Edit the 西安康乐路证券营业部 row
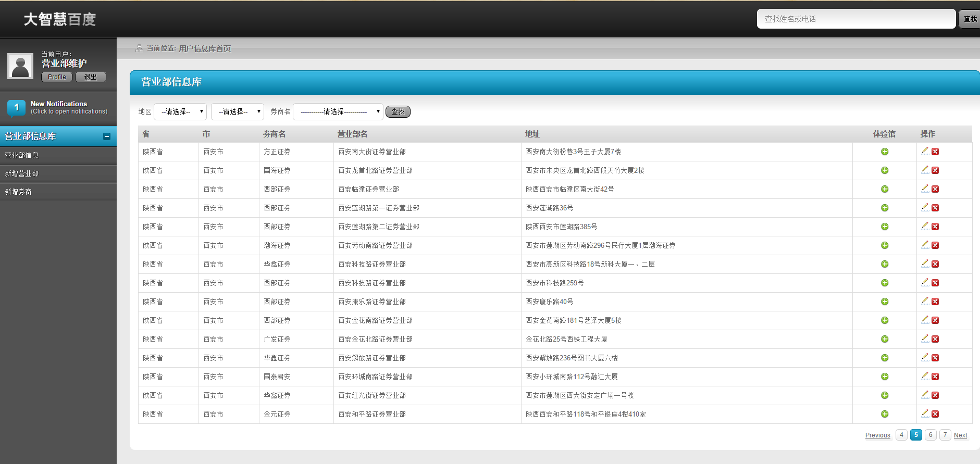Viewport: 980px width, 464px height. pos(925,301)
